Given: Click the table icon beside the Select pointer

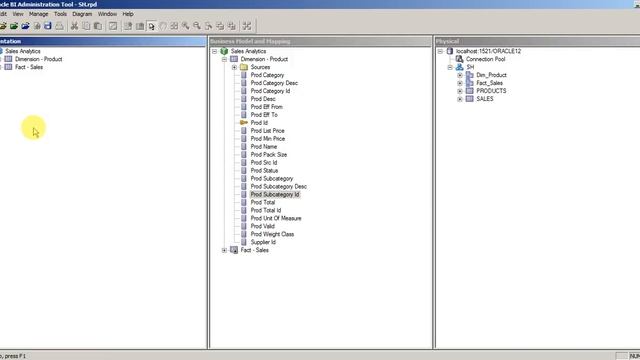Looking at the screenshot, I should [x=140, y=26].
